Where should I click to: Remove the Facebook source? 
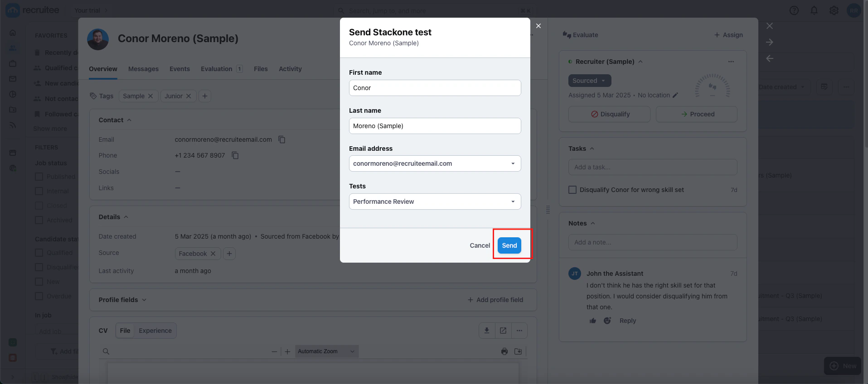[213, 254]
